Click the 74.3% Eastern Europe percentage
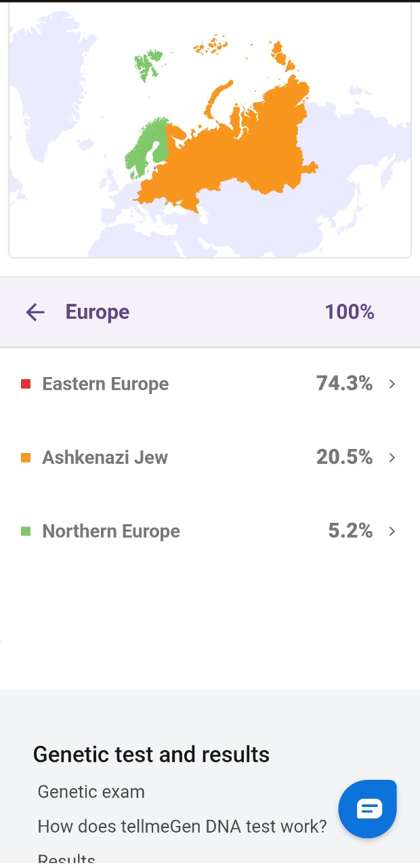This screenshot has width=420, height=868. point(344,384)
